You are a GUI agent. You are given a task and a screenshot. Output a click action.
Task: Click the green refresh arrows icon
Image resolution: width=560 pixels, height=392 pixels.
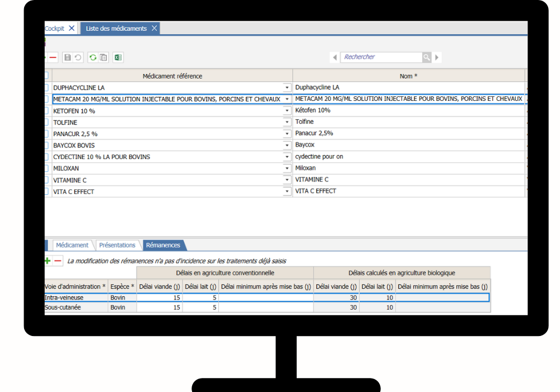pos(93,58)
